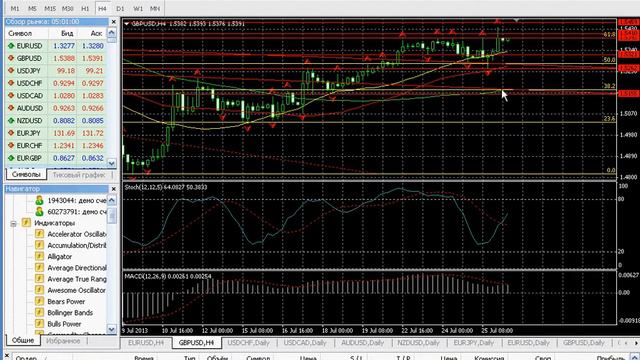Select the H1 timeframe button

coord(85,8)
